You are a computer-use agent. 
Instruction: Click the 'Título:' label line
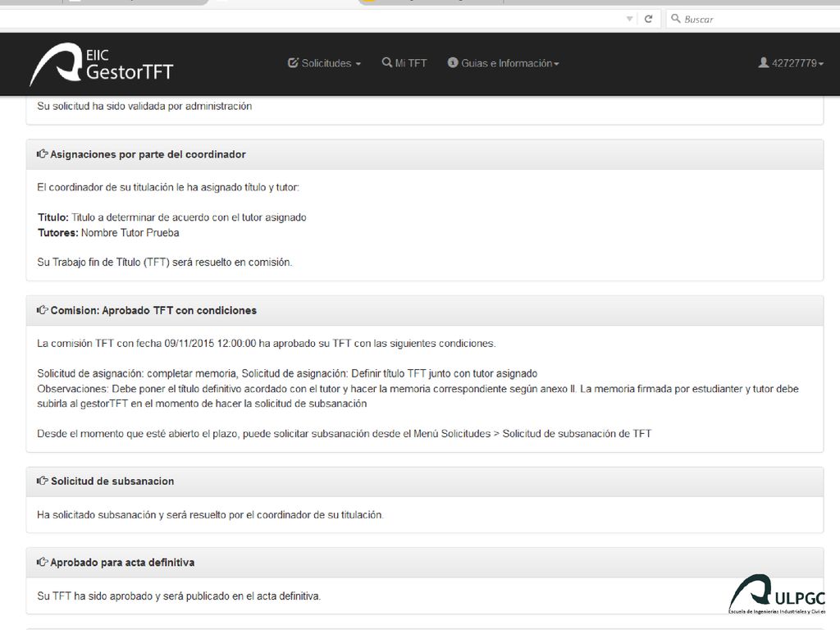172,217
